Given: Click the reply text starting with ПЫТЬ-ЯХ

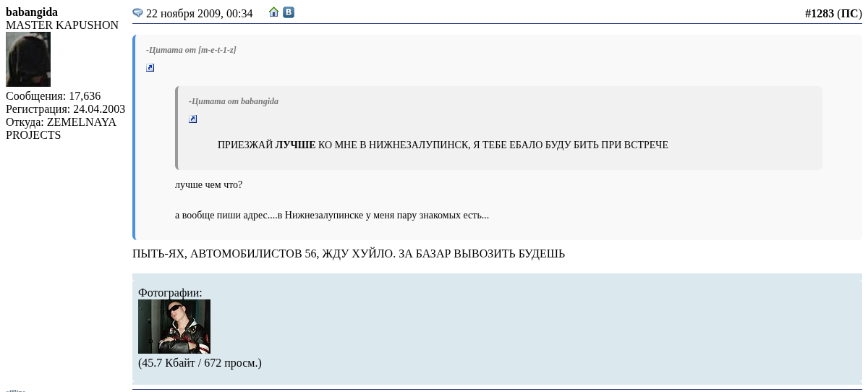Looking at the screenshot, I should click(348, 254).
